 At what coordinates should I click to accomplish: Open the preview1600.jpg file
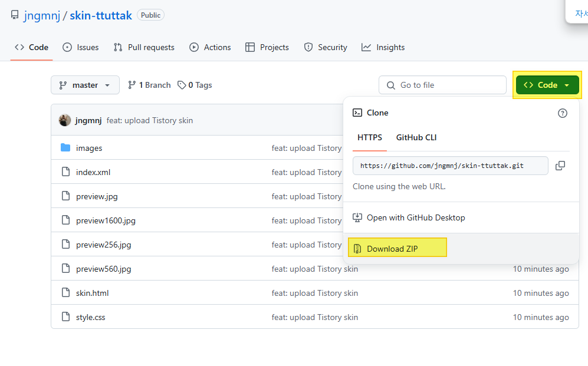pos(106,220)
